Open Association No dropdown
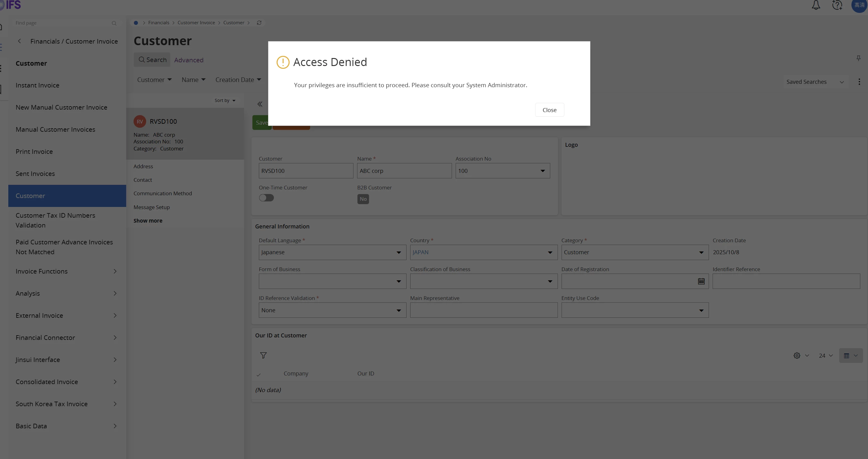868x459 pixels. (542, 171)
